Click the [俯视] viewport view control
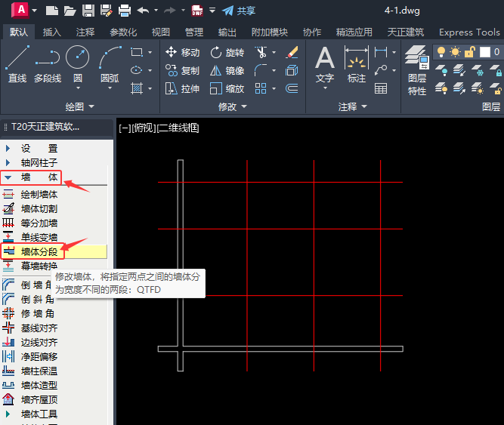This screenshot has width=504, height=425. (x=144, y=128)
